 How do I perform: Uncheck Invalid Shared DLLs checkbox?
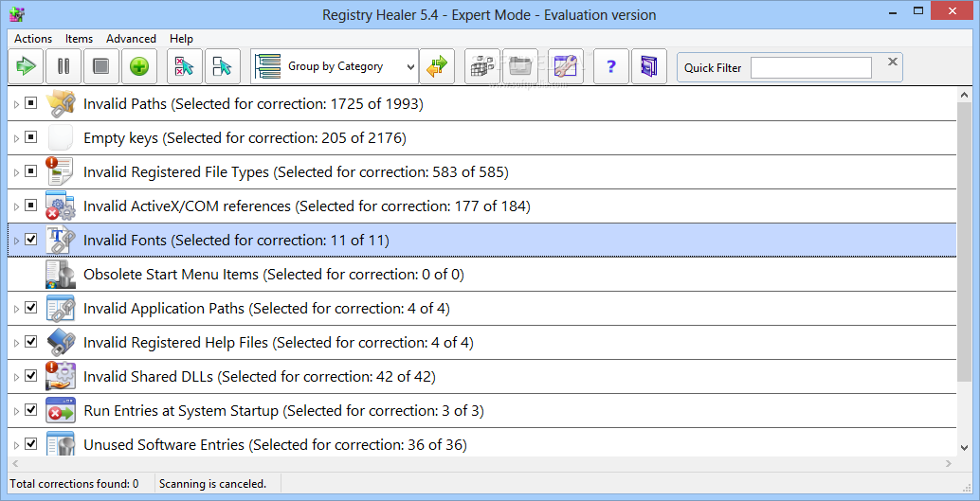tap(30, 375)
